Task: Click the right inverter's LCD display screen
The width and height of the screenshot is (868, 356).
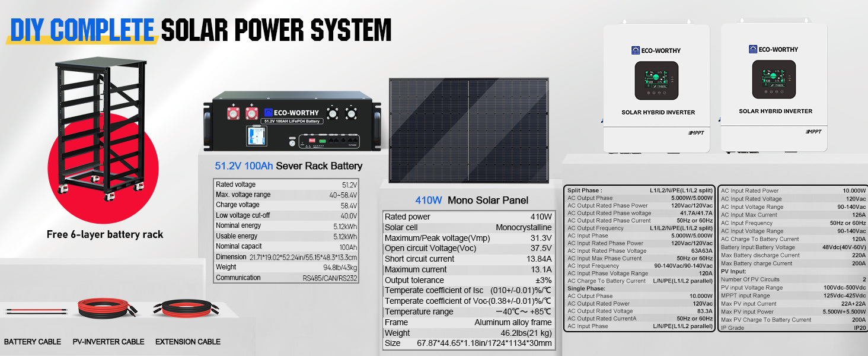Action: pyautogui.click(x=774, y=80)
